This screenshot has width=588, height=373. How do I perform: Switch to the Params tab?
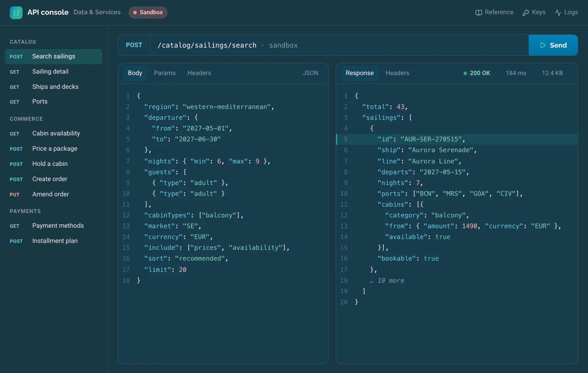[x=165, y=73]
